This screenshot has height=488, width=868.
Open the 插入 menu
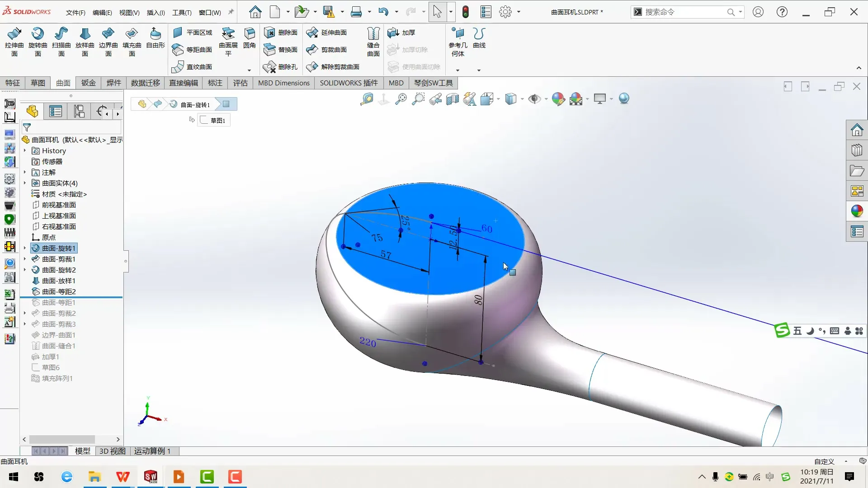coord(156,12)
